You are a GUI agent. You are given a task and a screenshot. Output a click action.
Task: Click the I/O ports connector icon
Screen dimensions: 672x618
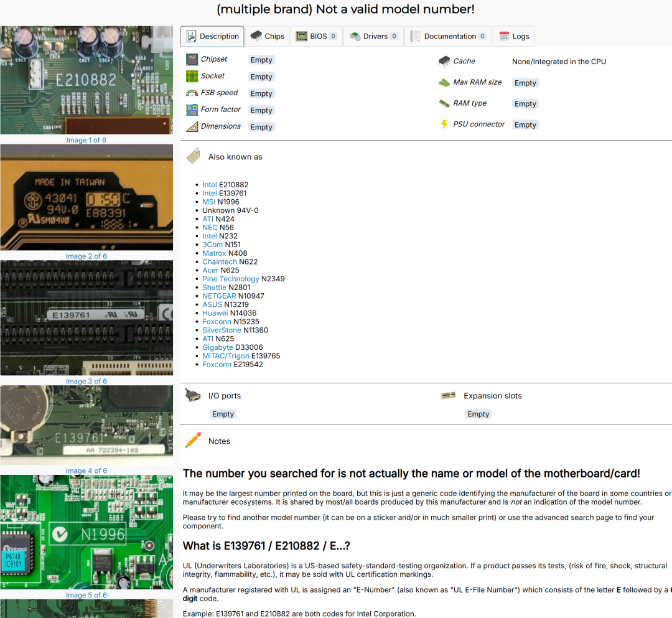pyautogui.click(x=193, y=395)
